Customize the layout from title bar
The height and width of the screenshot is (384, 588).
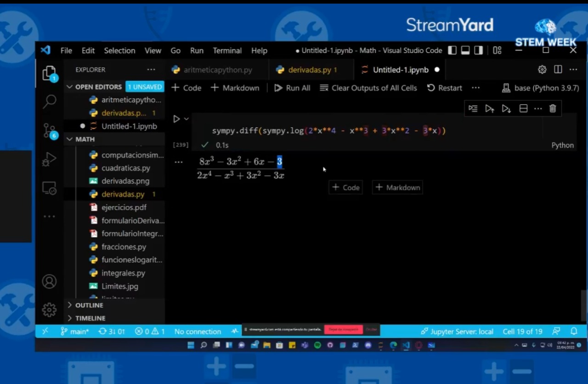[497, 51]
